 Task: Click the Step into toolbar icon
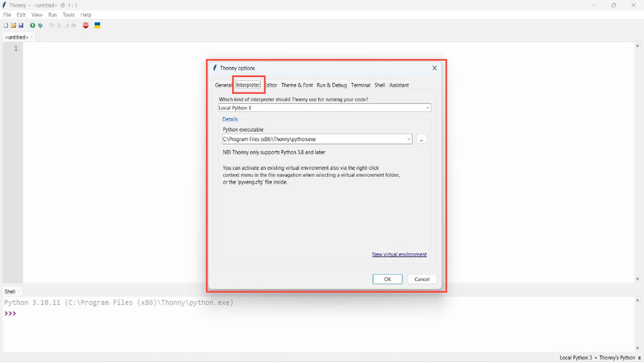coord(59,25)
